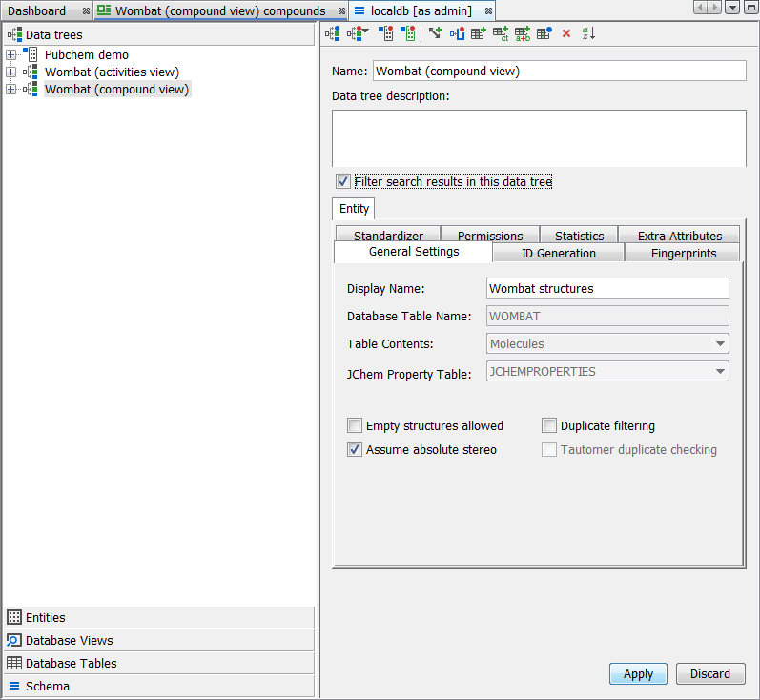Click the new data tree toolbar icon
Image resolution: width=760 pixels, height=700 pixels.
click(x=333, y=33)
